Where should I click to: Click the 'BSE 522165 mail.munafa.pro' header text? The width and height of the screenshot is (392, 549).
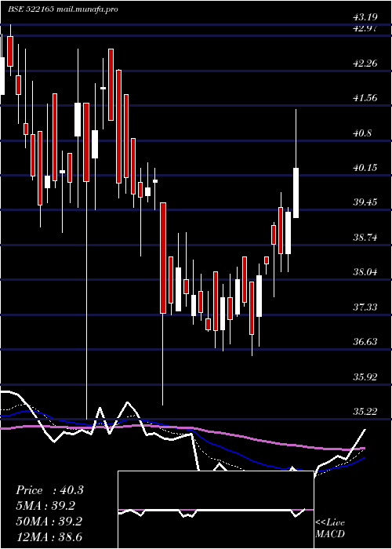point(63,9)
